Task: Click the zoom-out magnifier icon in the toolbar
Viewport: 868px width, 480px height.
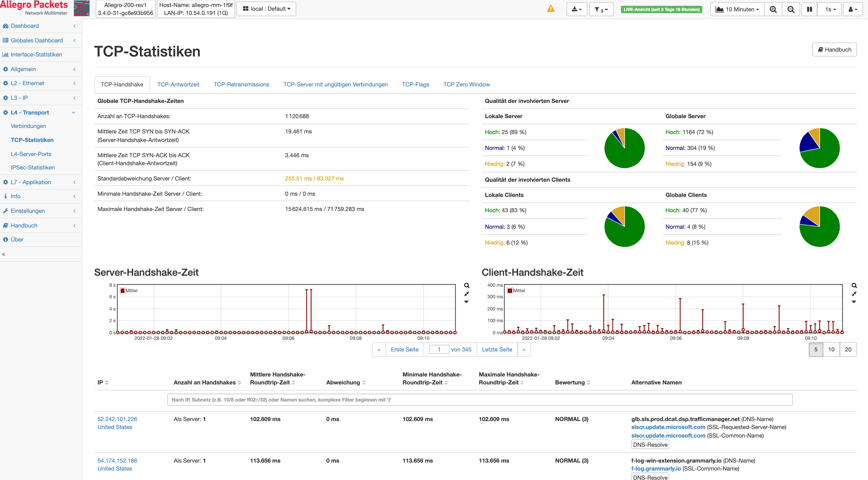Action: coord(791,9)
